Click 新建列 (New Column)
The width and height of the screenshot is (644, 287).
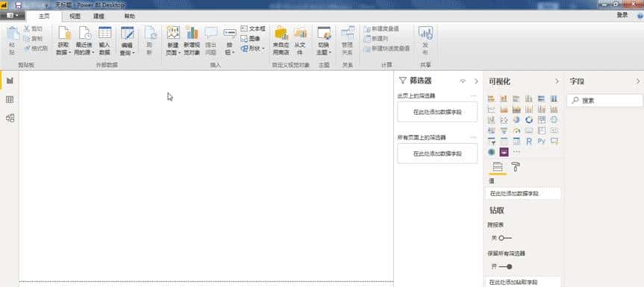(376, 39)
